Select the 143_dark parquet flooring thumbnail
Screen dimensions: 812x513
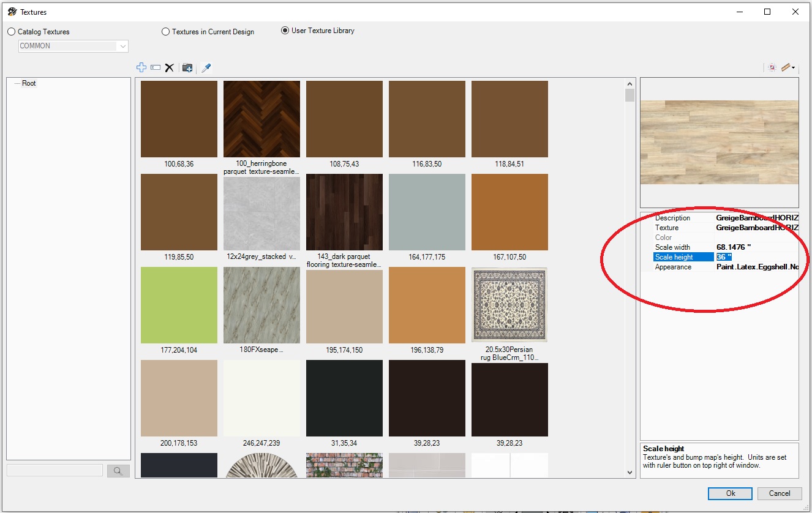click(344, 212)
